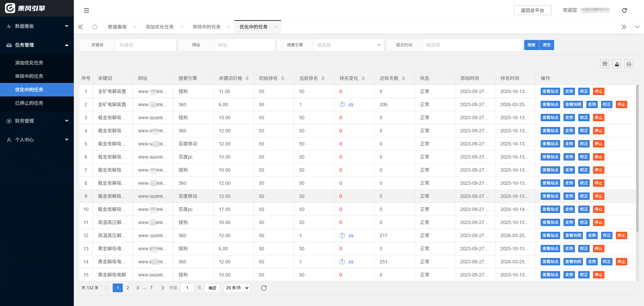
Task: Click the pagination refresh icon
Action: click(x=264, y=288)
